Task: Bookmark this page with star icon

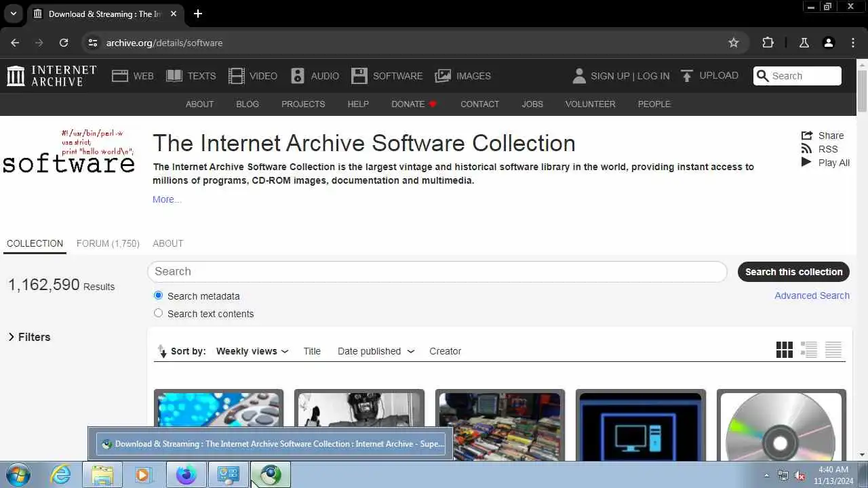Action: [734, 43]
